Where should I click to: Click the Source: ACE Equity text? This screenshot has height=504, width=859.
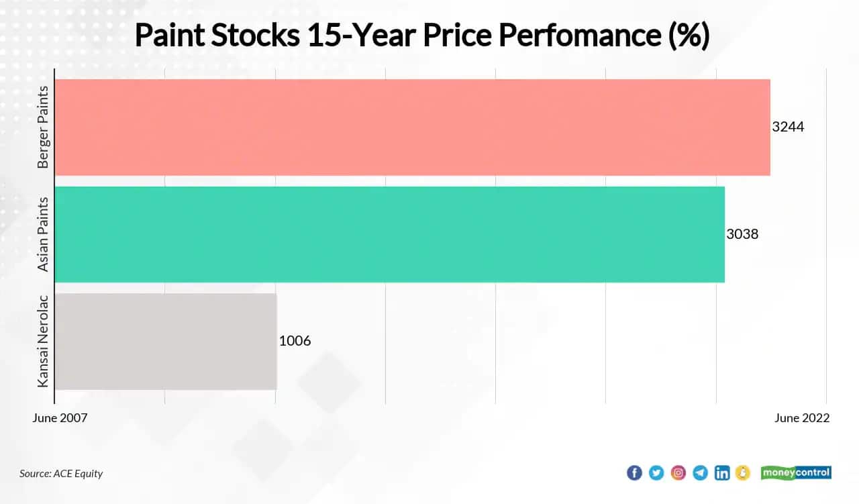[x=61, y=474]
